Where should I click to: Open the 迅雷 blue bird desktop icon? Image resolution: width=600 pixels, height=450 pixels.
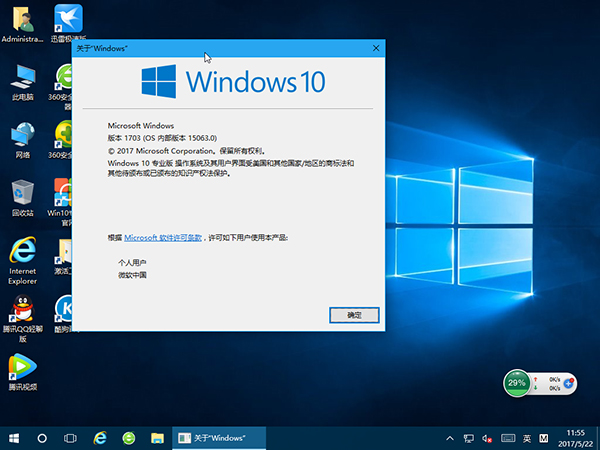pos(68,18)
